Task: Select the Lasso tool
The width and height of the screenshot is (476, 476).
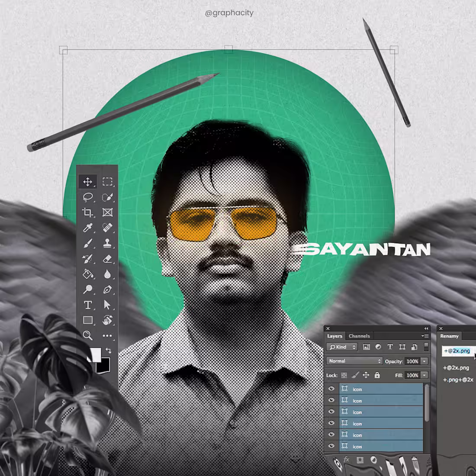Action: (88, 197)
